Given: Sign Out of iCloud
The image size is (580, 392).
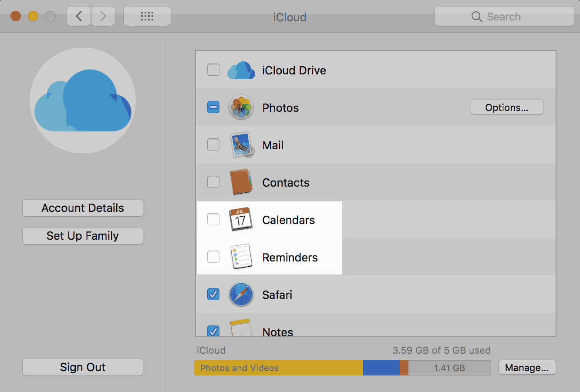Looking at the screenshot, I should tap(83, 367).
